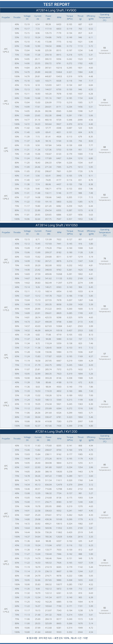Select the AT2814 Long Shaft / KV1050 heading
113x644 pixels.
pos(56,225)
